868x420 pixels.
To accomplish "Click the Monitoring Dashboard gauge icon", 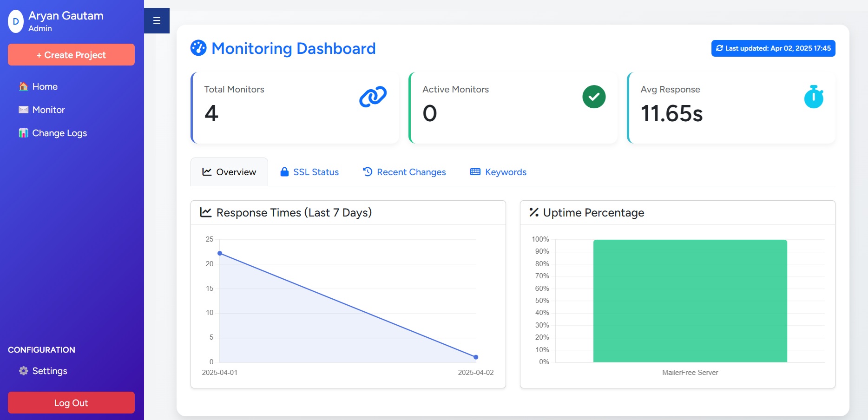I will (x=198, y=48).
